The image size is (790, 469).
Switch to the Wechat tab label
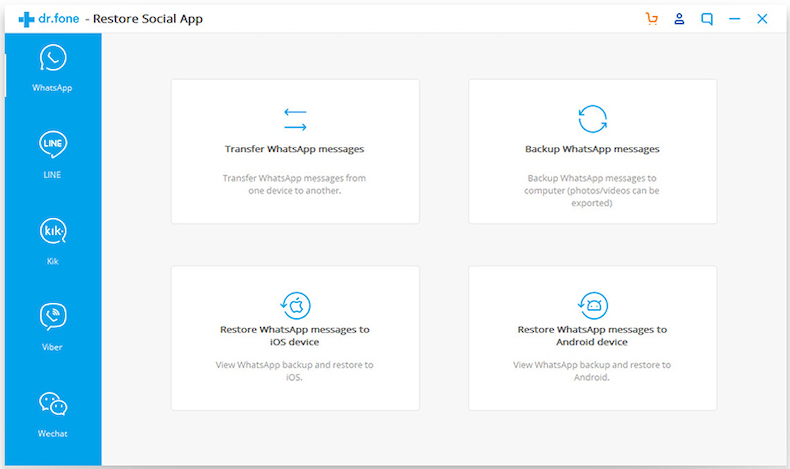[52, 434]
